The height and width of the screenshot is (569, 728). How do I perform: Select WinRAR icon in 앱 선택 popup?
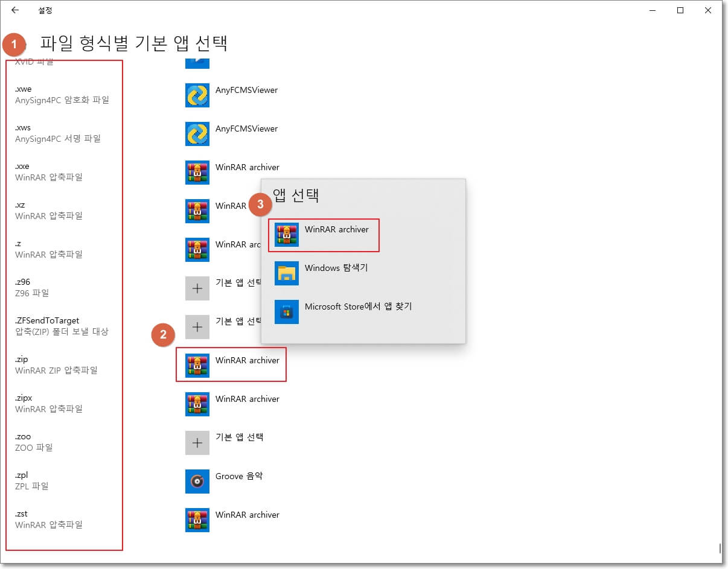(x=287, y=235)
